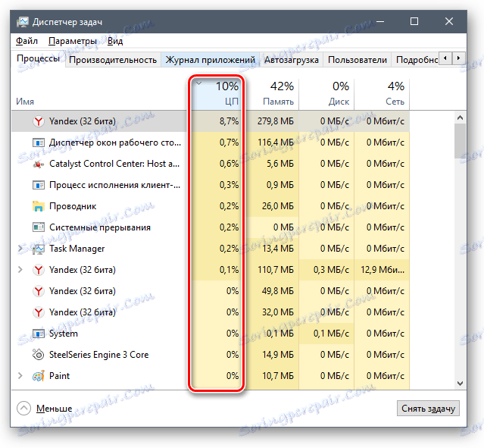Select the Диспетчер окон рабочего стола row
This screenshot has height=448, width=484.
tap(211, 143)
